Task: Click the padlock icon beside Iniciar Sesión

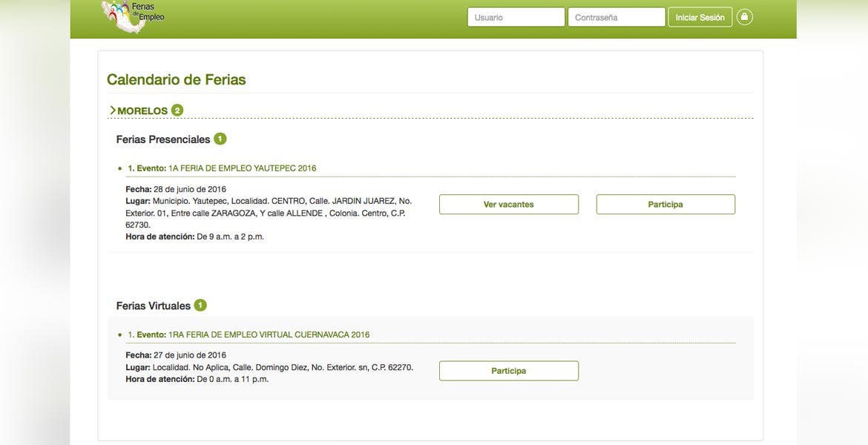Action: coord(744,17)
